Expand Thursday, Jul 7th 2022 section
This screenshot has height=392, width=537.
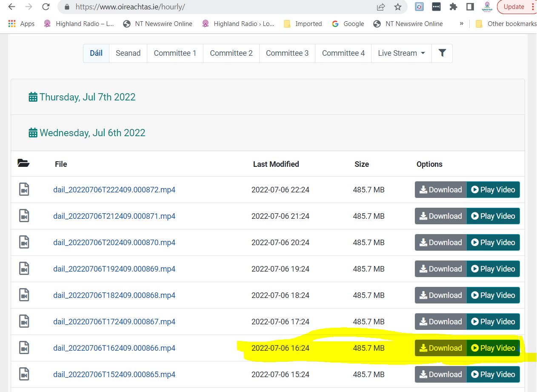pos(87,97)
